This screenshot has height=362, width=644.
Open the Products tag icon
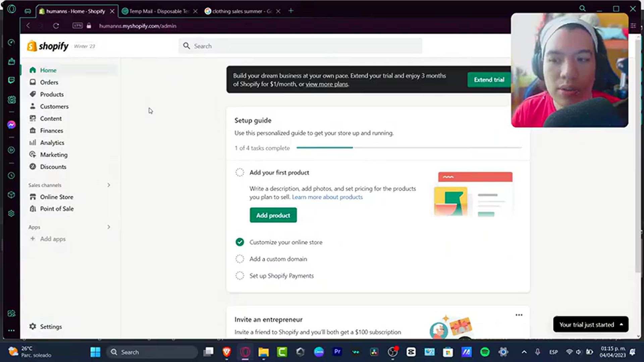pos(33,94)
